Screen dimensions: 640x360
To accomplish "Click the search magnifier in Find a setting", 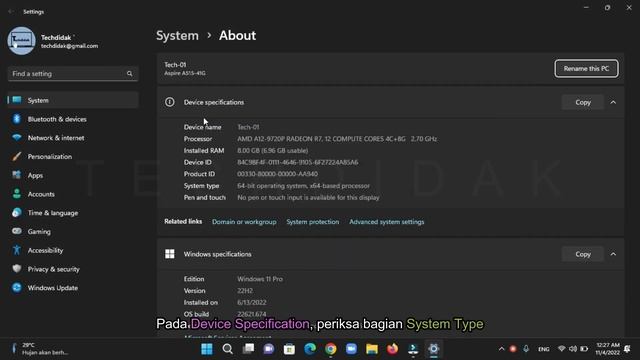I will (x=129, y=74).
